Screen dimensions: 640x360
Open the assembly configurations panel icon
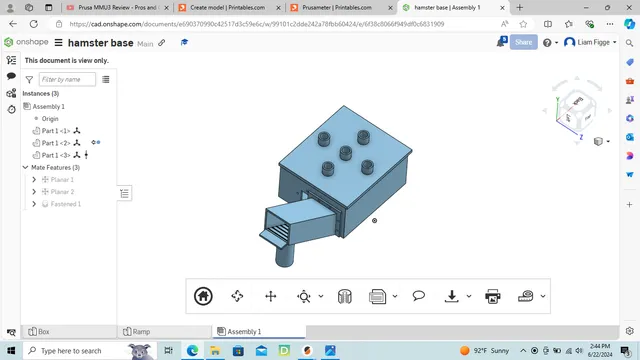[11, 93]
